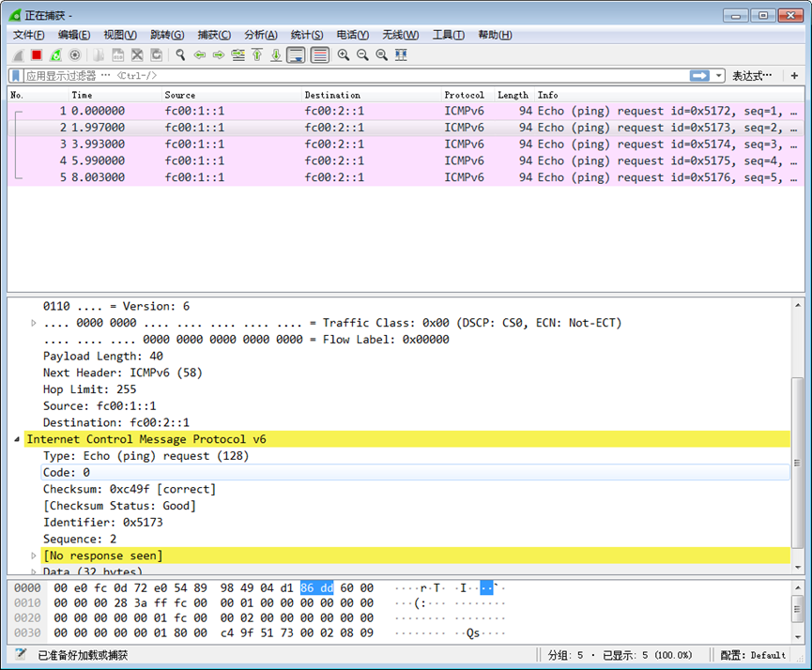Sort by the Destination column header
The width and height of the screenshot is (812, 670).
[372, 95]
